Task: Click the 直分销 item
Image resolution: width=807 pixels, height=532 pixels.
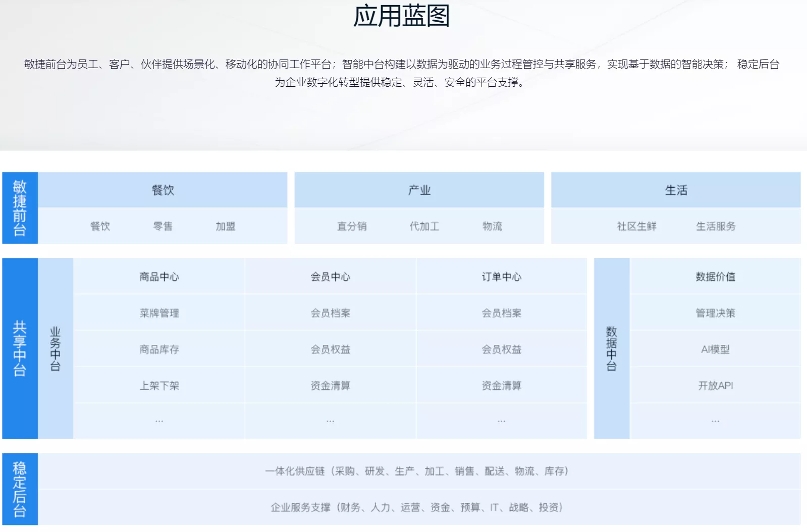Action: 352,226
